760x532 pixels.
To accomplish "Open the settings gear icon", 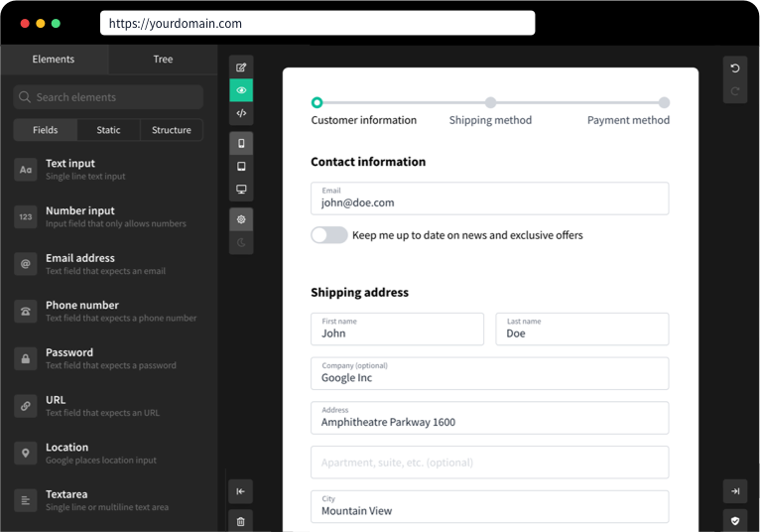I will pyautogui.click(x=241, y=219).
